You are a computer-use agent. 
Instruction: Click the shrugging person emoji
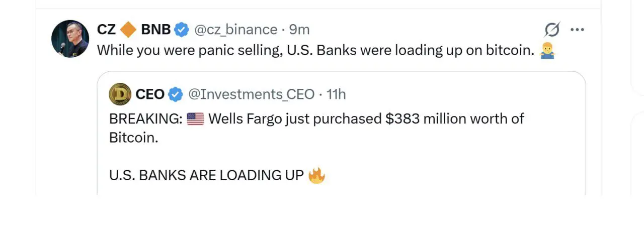coord(547,51)
